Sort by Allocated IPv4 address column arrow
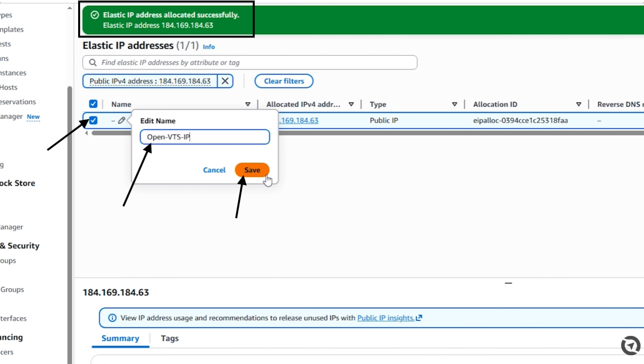The width and height of the screenshot is (644, 364). click(351, 104)
